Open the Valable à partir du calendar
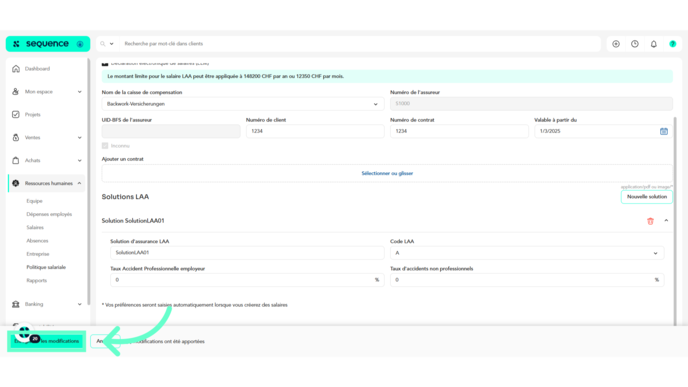The height and width of the screenshot is (387, 688). click(663, 131)
